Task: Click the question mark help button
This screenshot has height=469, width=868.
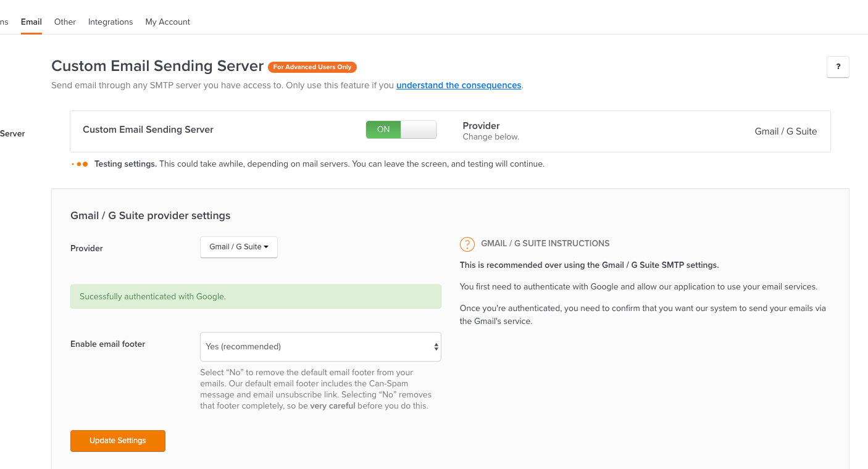Action: 838,67
